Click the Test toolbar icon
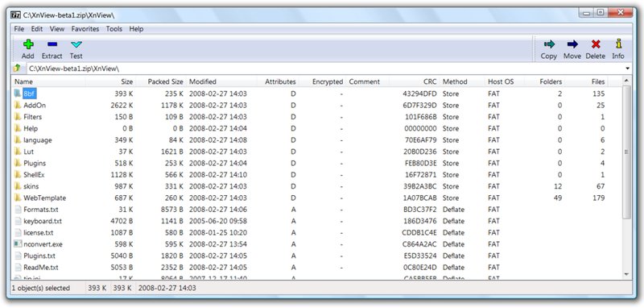 (x=76, y=44)
